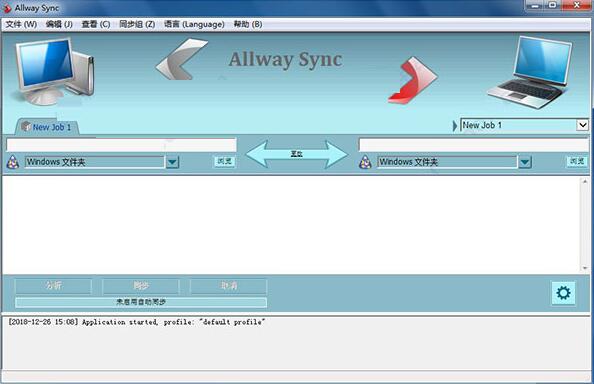
Task: Click the Allway Sync title bar icon
Action: coord(7,8)
